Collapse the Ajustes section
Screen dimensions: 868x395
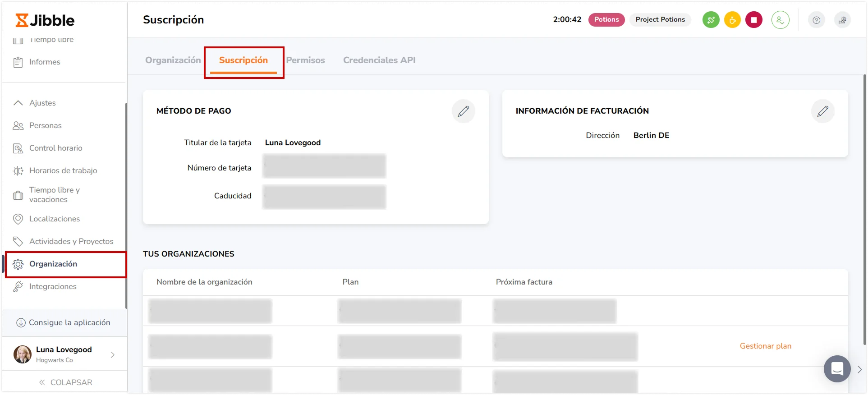(18, 103)
